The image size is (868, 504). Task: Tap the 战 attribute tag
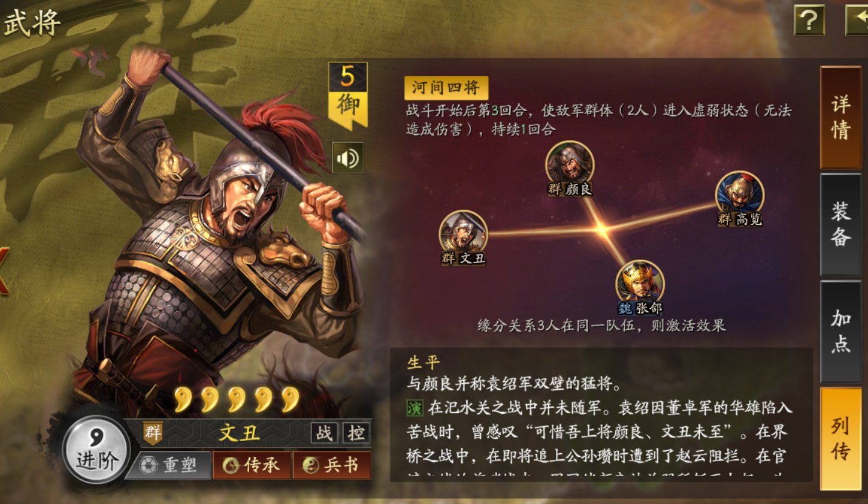tap(325, 433)
